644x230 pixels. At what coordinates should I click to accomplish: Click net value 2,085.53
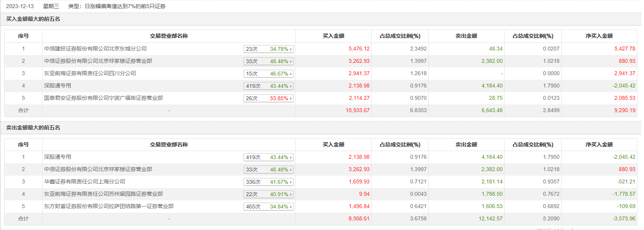625,98
